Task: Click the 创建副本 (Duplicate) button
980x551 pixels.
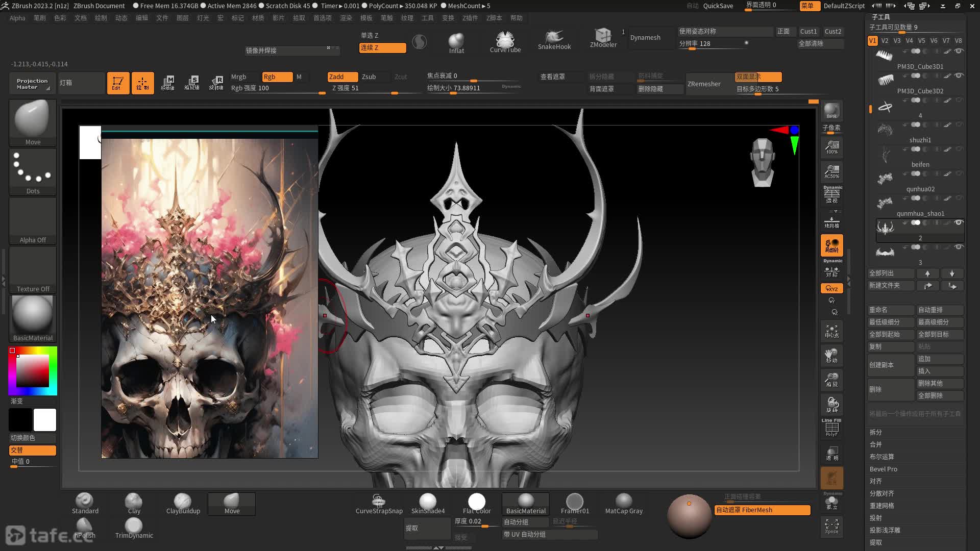Action: 891,365
